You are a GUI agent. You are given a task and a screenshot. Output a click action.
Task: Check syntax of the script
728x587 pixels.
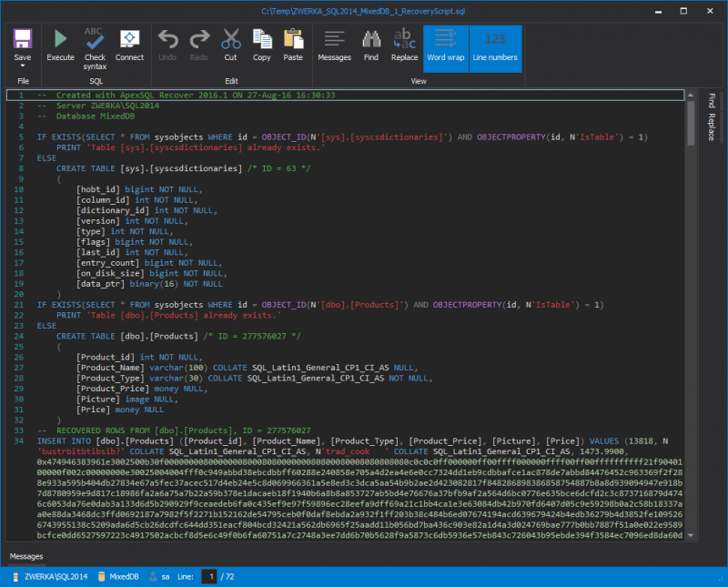pos(94,44)
